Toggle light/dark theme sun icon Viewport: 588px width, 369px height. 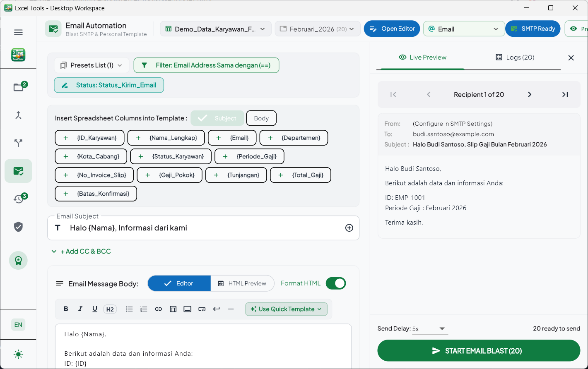(18, 355)
